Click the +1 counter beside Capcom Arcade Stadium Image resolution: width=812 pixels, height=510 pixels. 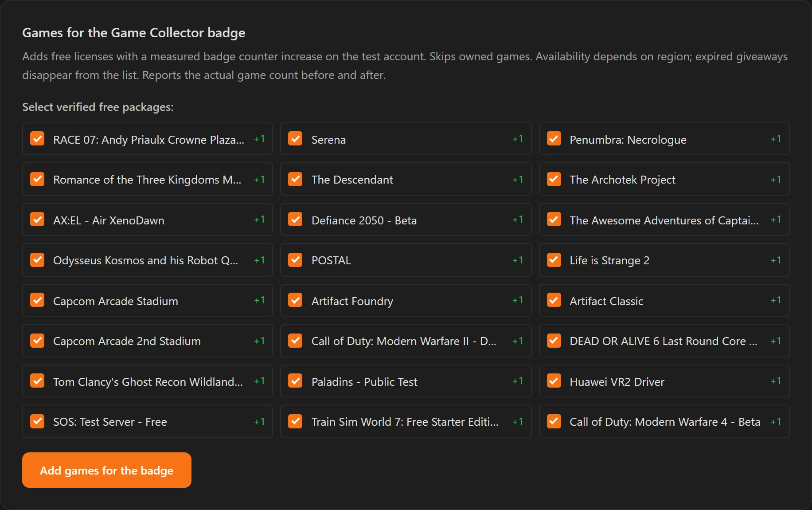coord(259,300)
